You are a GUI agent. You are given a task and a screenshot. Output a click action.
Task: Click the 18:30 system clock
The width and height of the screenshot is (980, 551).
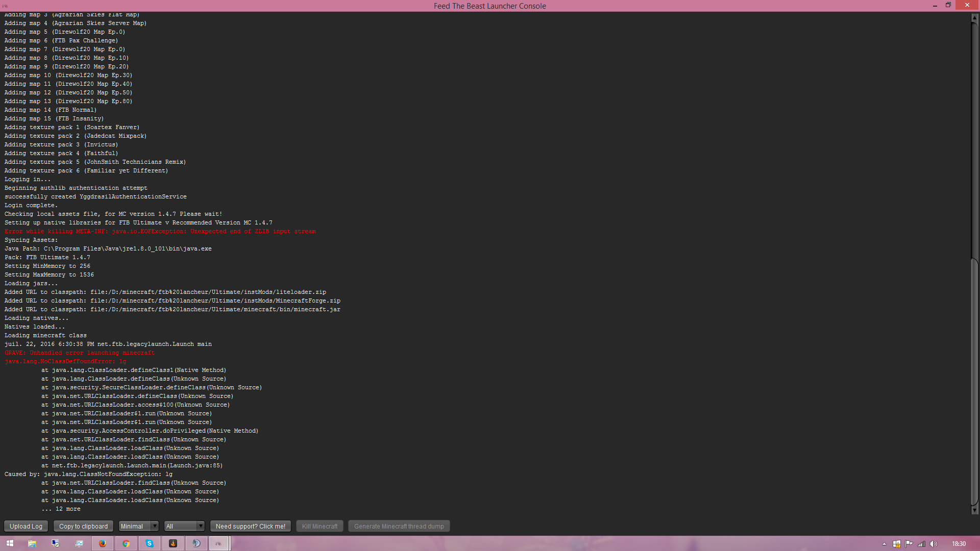click(959, 544)
